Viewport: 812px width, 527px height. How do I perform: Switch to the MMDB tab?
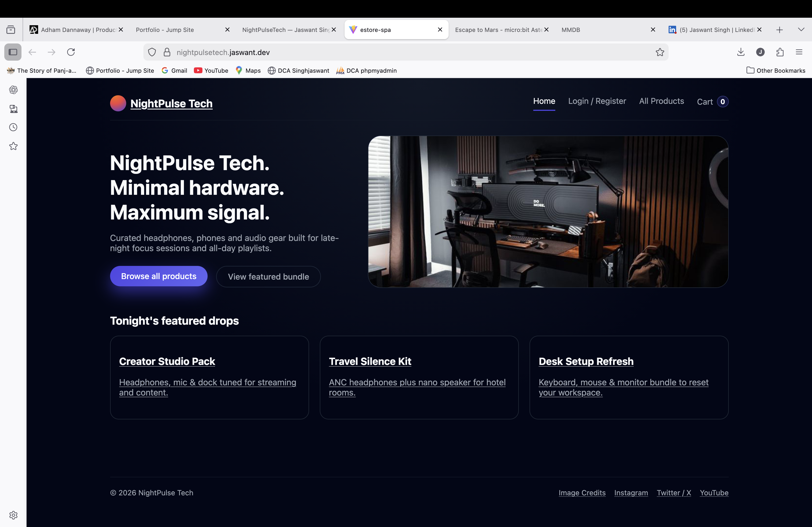[x=570, y=30]
